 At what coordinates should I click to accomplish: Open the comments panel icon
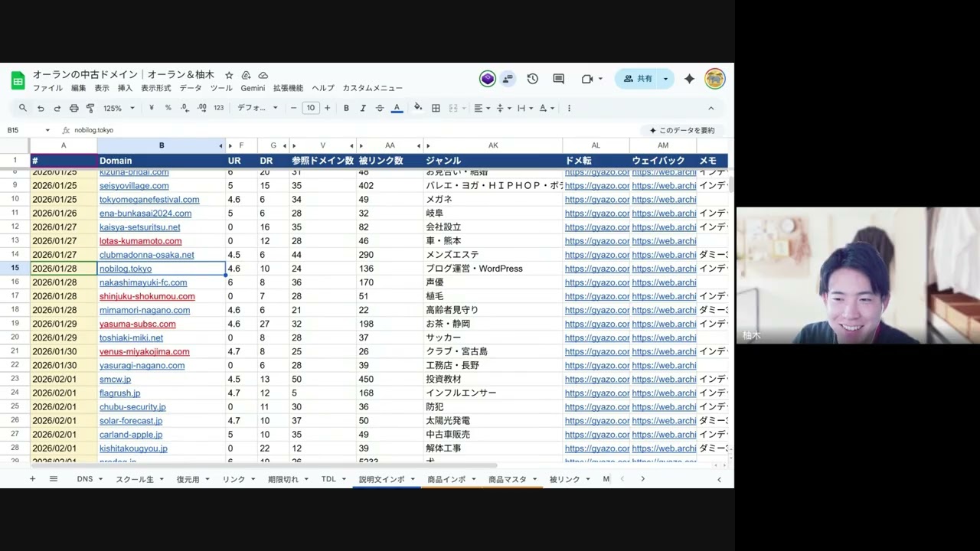[x=558, y=79]
